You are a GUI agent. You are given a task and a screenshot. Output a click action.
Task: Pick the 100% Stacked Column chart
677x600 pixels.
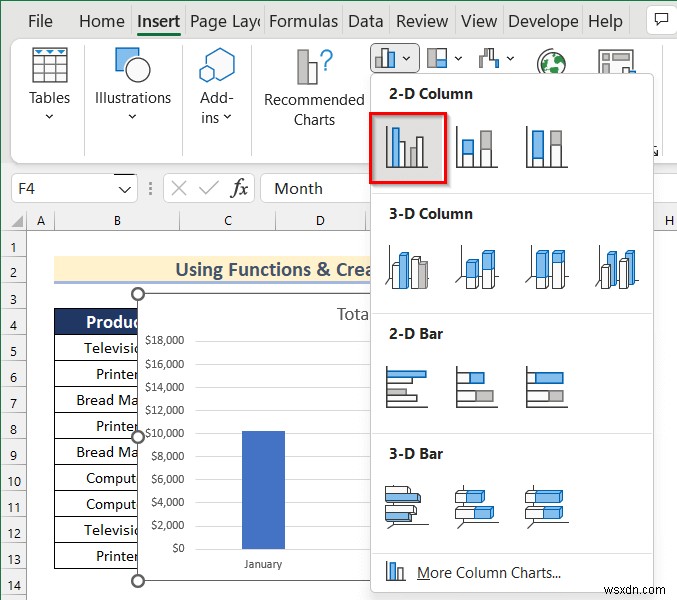point(547,147)
